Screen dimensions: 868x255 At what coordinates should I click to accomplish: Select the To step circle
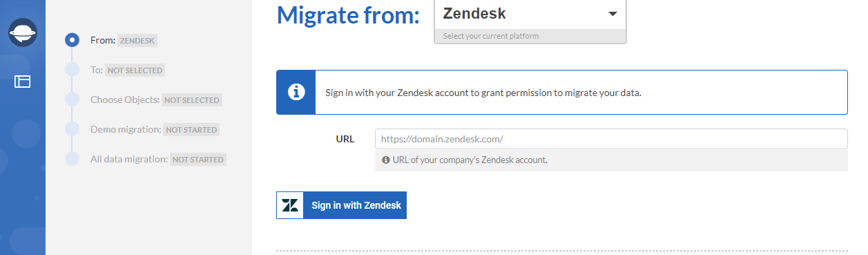pyautogui.click(x=72, y=70)
